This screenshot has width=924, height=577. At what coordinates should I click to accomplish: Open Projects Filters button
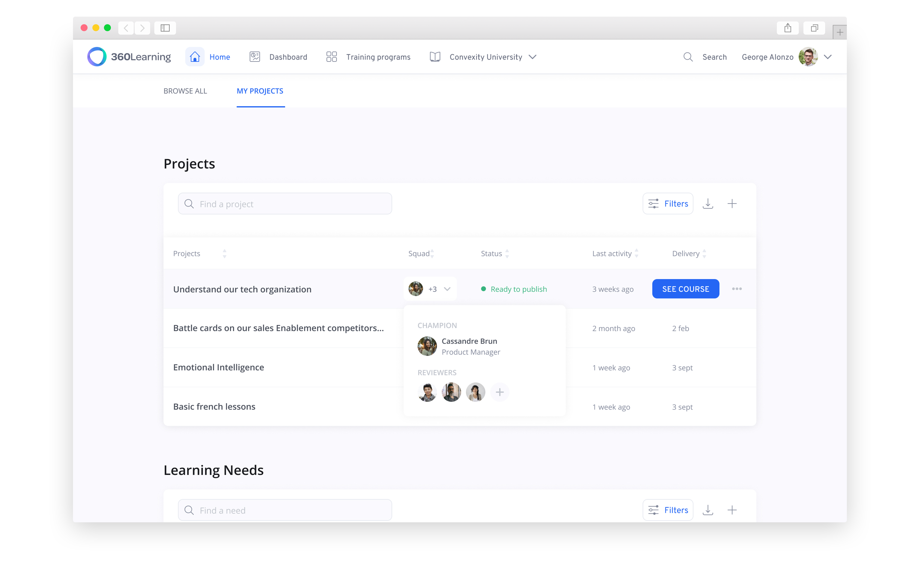(x=667, y=204)
